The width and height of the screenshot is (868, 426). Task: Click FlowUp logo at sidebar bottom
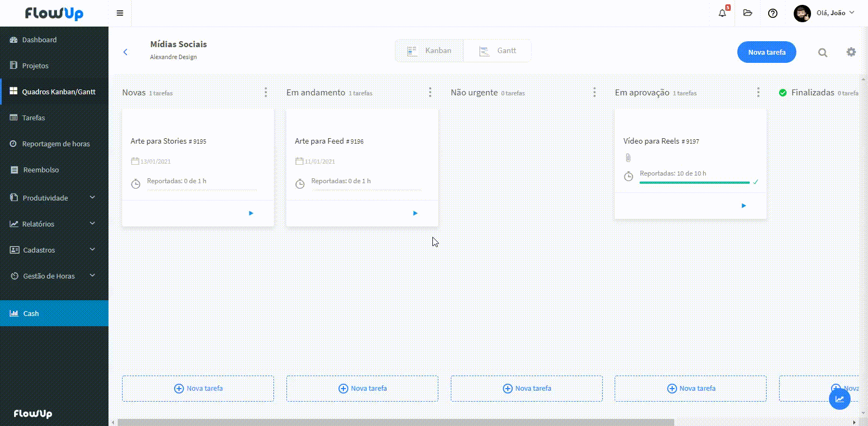tap(33, 414)
